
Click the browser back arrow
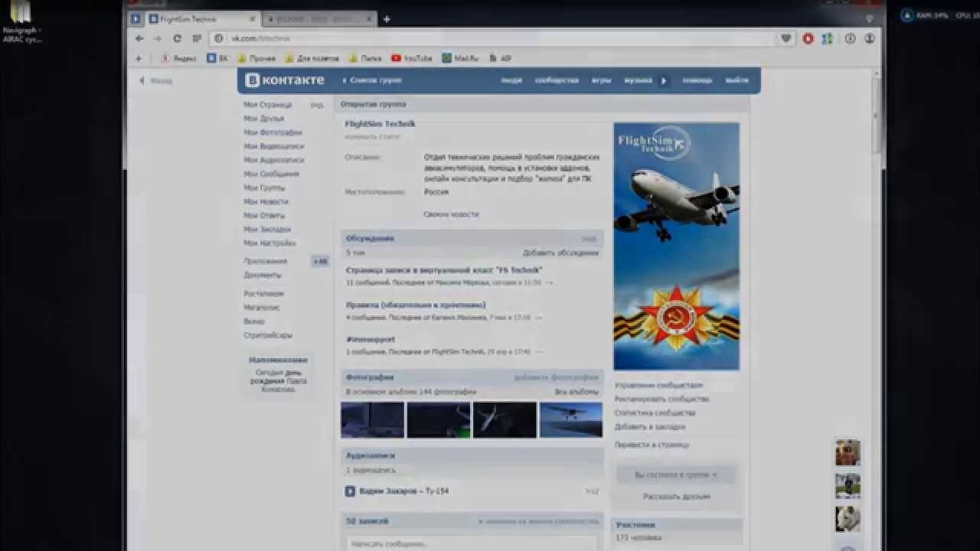coord(139,38)
